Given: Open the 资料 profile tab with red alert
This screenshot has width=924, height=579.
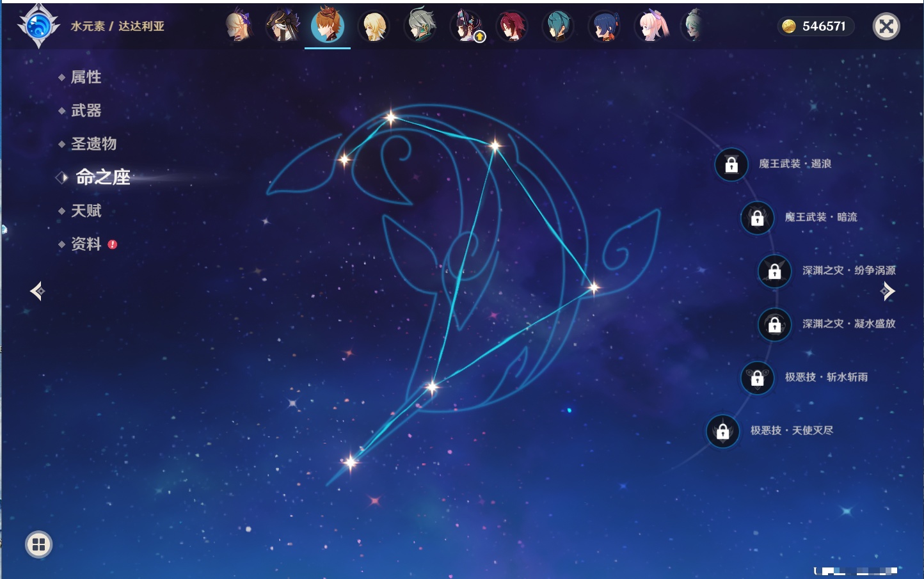Looking at the screenshot, I should tap(86, 244).
